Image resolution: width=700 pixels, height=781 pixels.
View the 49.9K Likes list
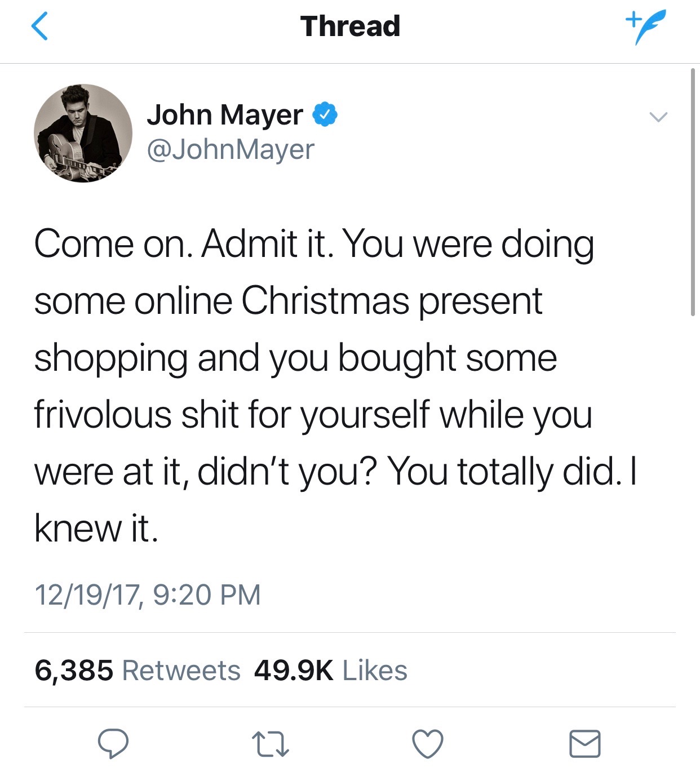pyautogui.click(x=330, y=671)
